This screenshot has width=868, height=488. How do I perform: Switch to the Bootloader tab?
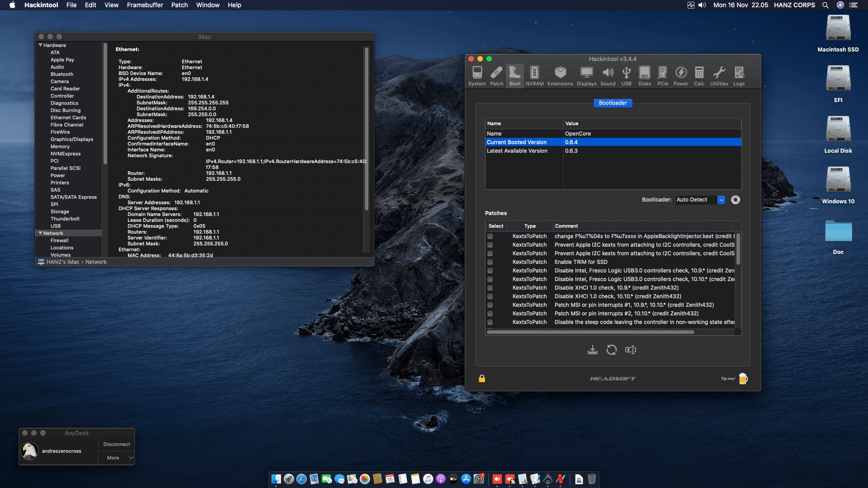613,103
